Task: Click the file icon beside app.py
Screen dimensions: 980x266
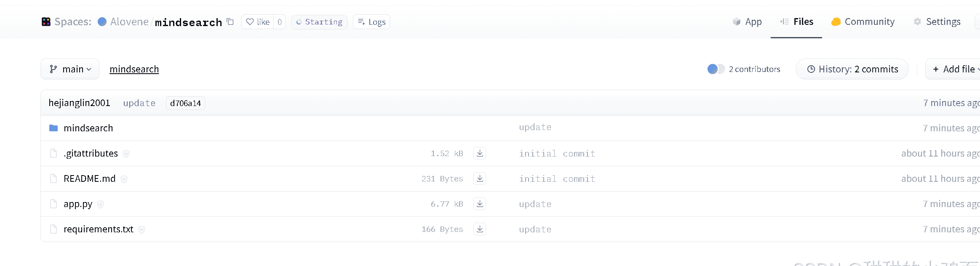Action: click(x=53, y=204)
